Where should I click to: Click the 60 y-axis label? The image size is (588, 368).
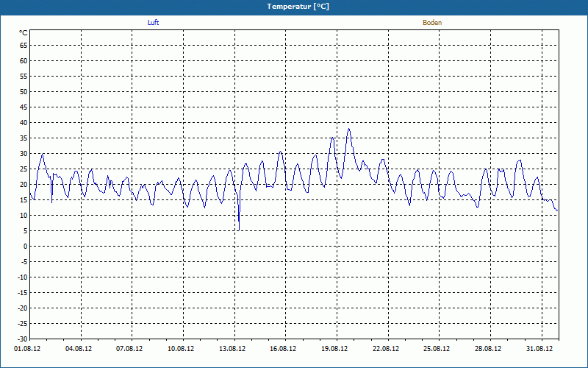pos(24,61)
